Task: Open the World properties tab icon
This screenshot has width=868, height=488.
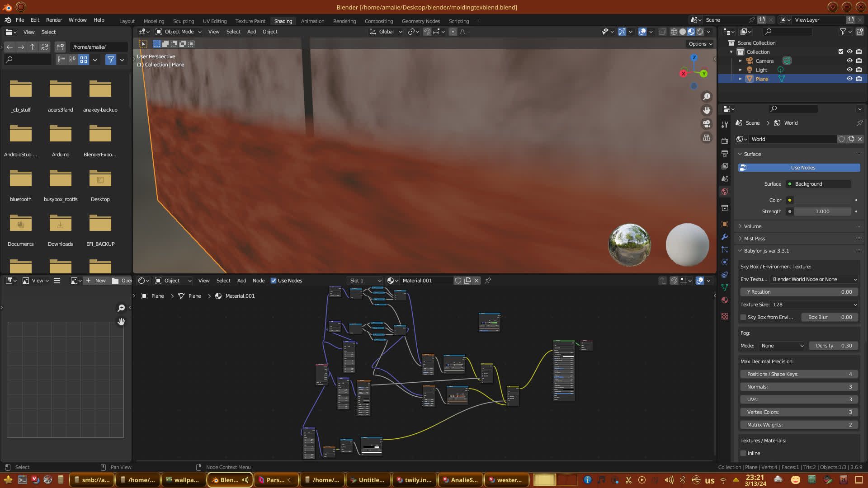Action: click(725, 192)
